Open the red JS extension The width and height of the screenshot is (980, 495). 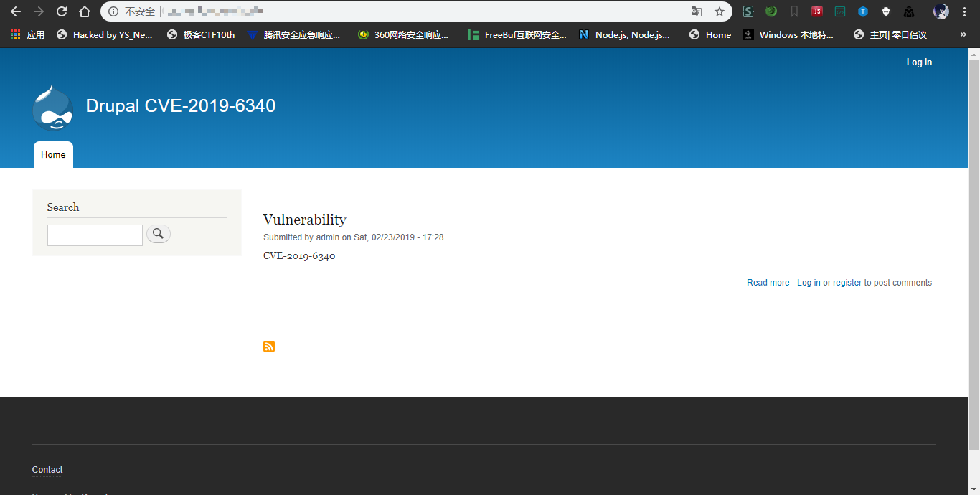[x=817, y=11]
